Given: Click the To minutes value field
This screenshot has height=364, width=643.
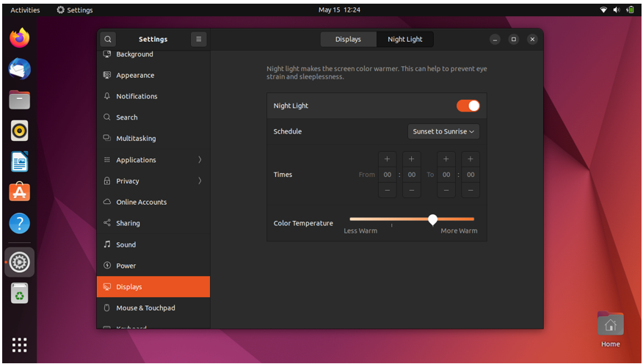Looking at the screenshot, I should pyautogui.click(x=471, y=175).
